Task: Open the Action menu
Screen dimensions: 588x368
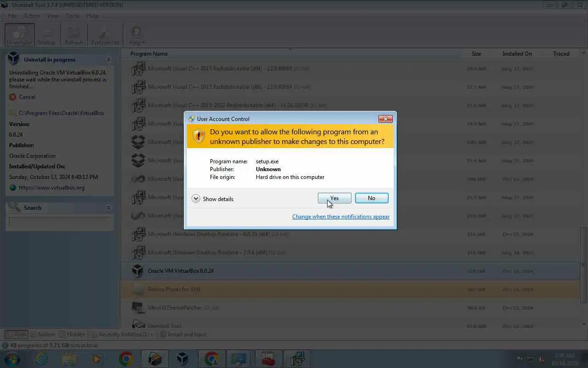Action: 32,16
